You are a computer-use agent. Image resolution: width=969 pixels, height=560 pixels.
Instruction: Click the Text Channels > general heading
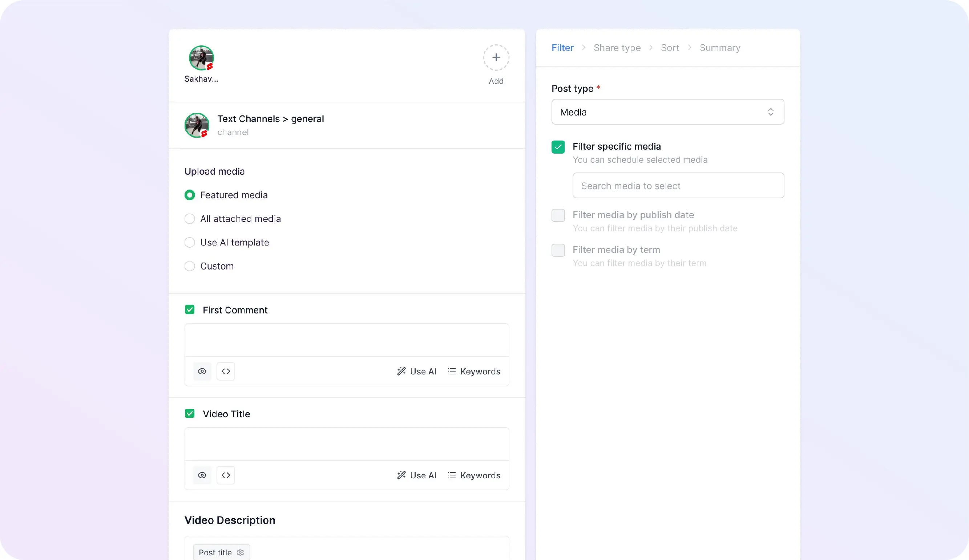[270, 119]
